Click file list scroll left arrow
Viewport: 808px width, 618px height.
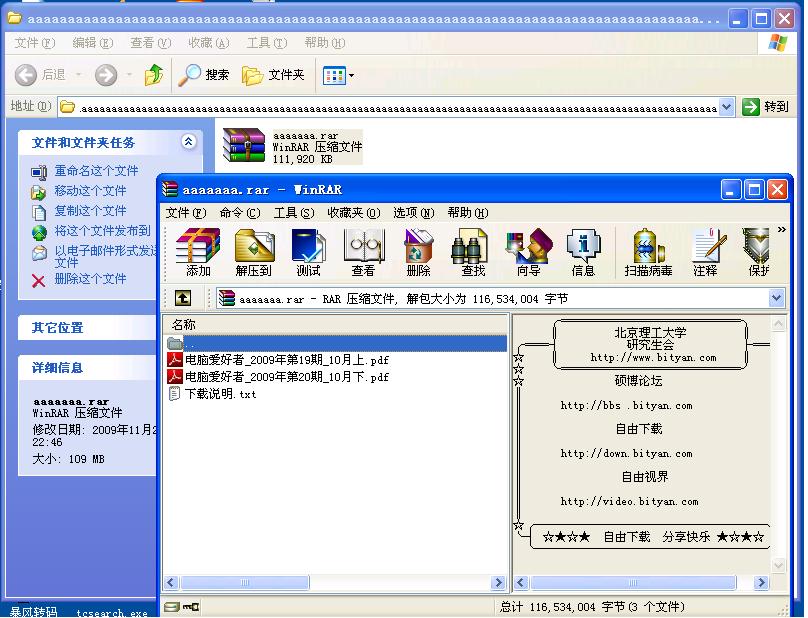tap(172, 582)
